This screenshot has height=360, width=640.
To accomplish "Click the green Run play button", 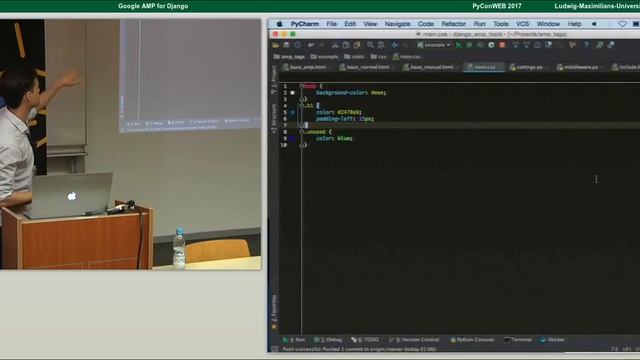I will tap(459, 45).
